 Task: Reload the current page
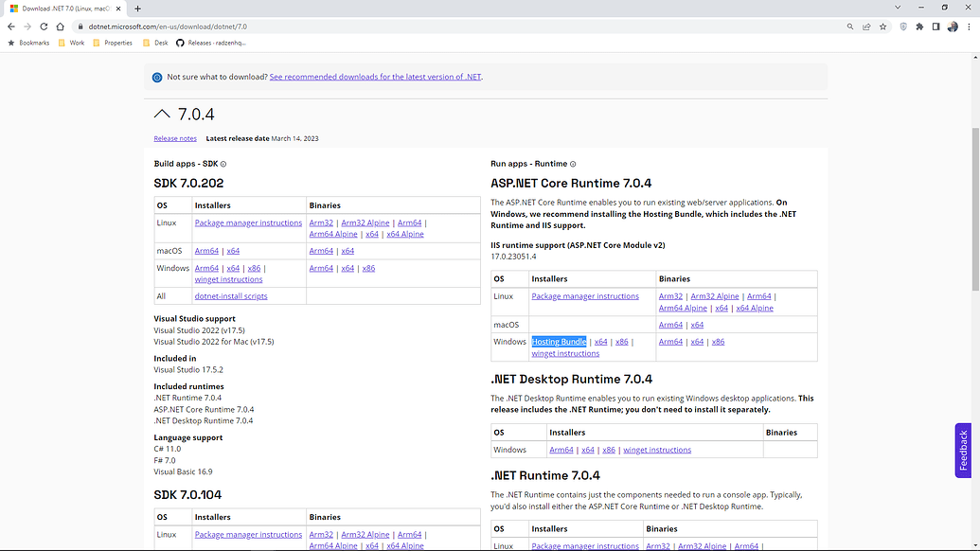pyautogui.click(x=45, y=27)
